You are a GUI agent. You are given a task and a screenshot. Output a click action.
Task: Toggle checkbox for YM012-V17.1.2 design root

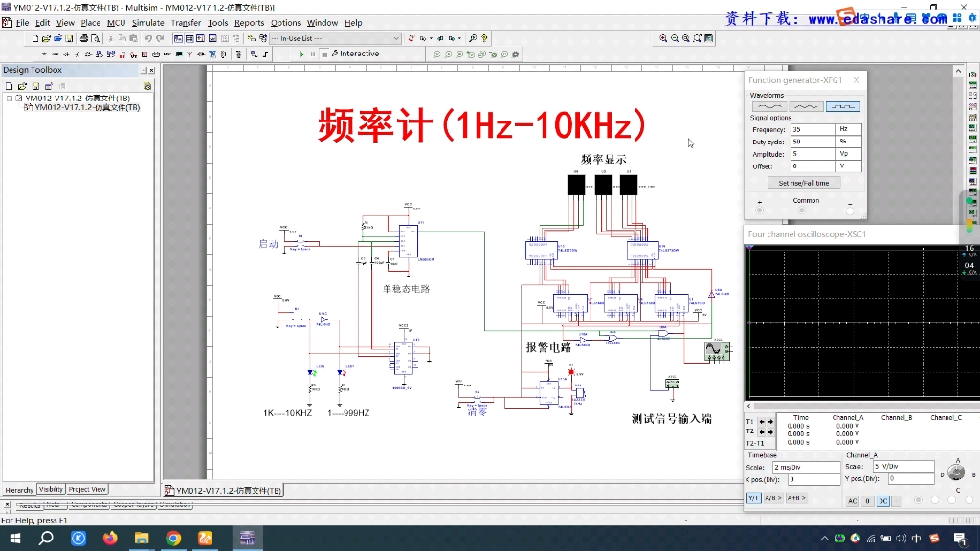pos(19,99)
